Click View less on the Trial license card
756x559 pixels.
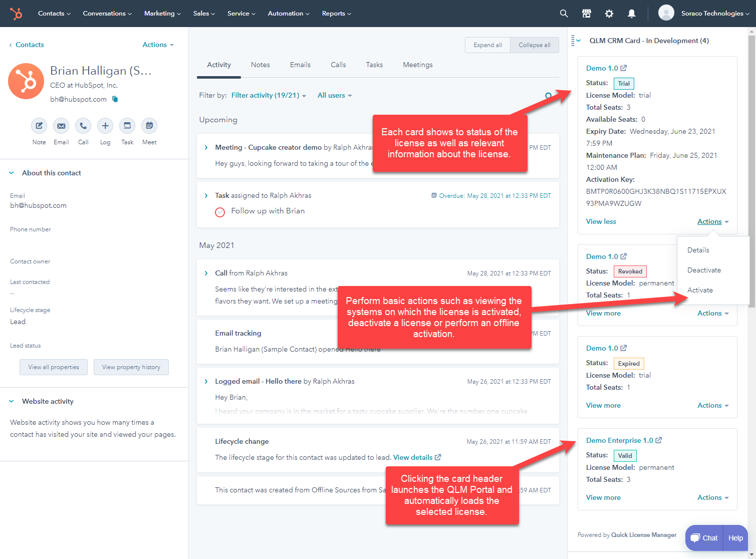tap(601, 221)
